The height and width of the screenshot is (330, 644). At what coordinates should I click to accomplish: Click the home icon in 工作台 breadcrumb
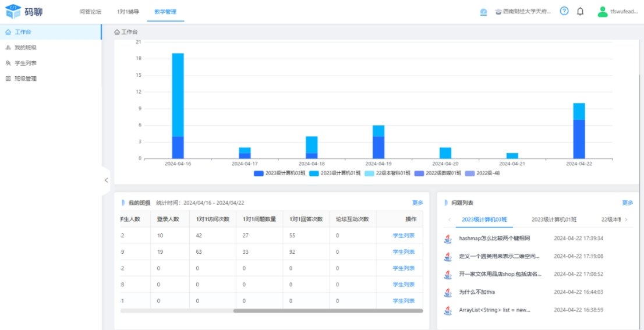click(117, 32)
